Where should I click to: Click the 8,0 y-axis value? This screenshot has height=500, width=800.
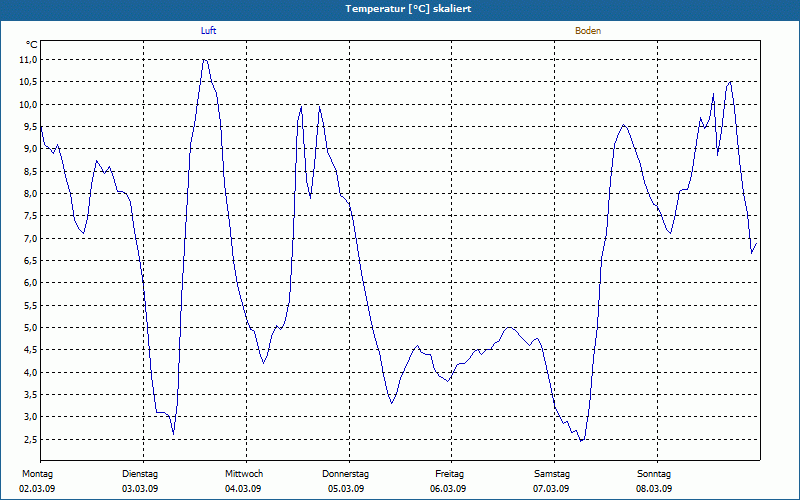coord(30,194)
